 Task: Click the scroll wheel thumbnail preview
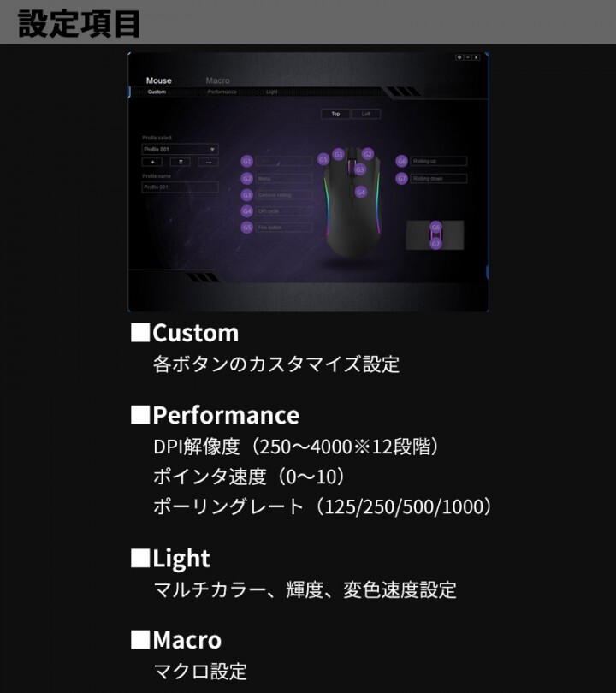[x=435, y=235]
